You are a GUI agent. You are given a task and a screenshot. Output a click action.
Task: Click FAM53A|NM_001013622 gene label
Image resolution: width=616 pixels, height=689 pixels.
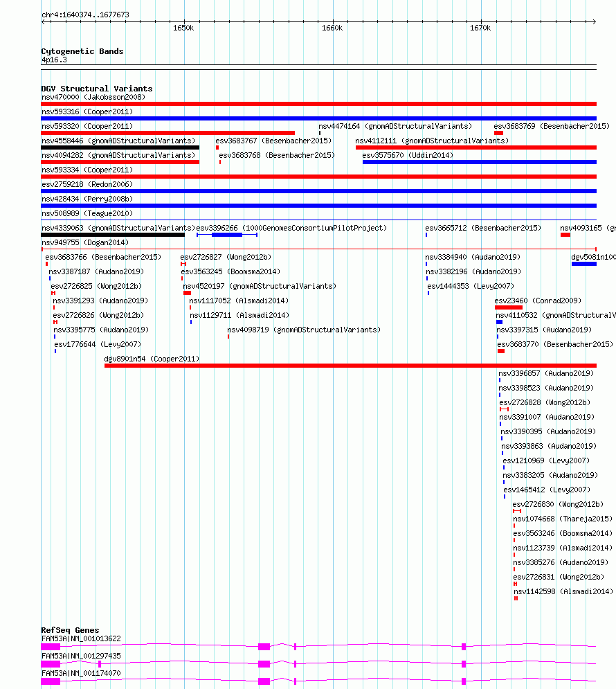pyautogui.click(x=81, y=638)
